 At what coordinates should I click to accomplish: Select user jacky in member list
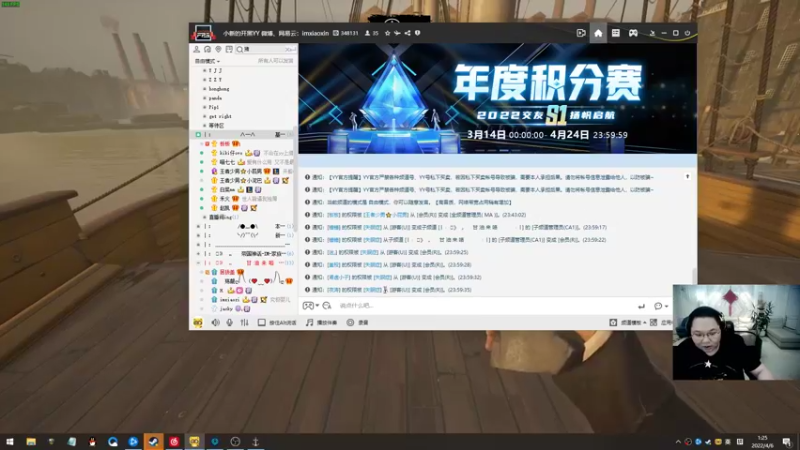point(226,309)
